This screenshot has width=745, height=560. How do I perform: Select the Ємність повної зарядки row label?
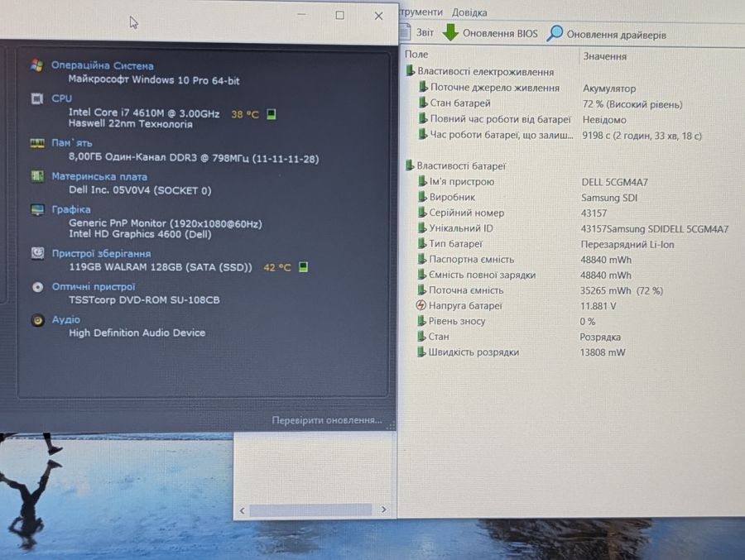tap(483, 275)
